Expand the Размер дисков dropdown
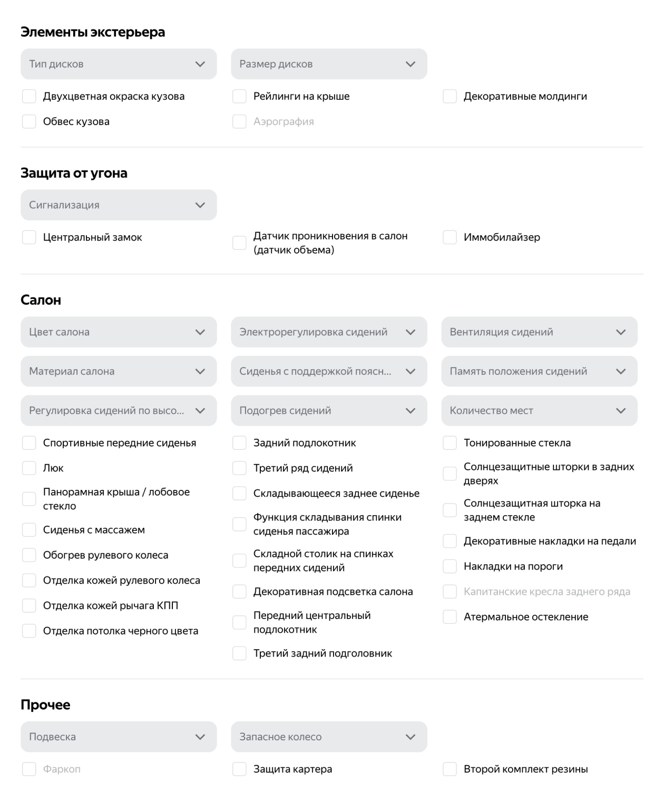 pos(329,64)
